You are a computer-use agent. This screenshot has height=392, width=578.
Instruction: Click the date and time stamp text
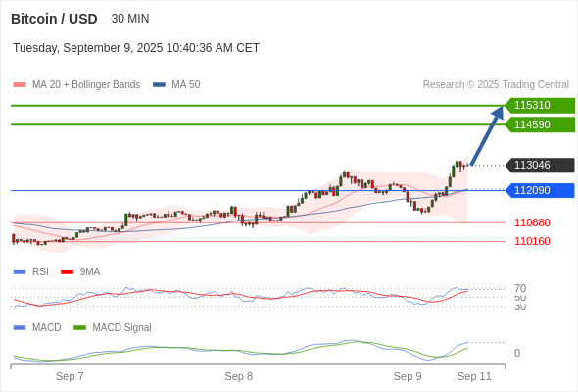tap(136, 48)
